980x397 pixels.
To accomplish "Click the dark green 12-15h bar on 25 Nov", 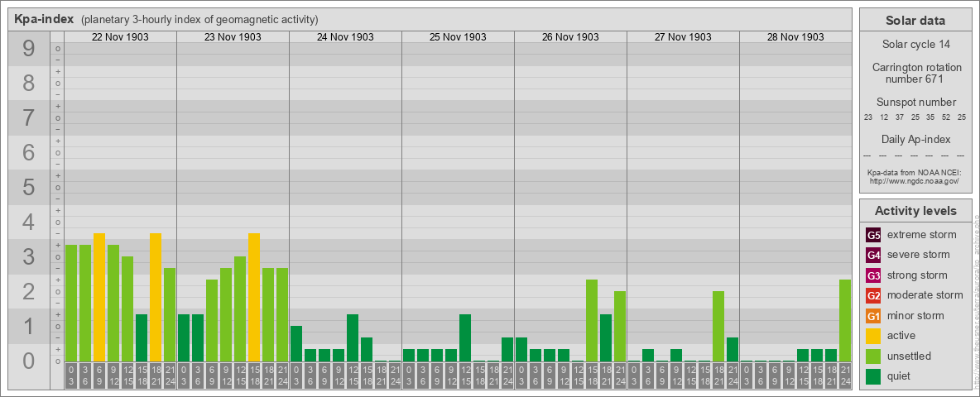I will (465, 337).
